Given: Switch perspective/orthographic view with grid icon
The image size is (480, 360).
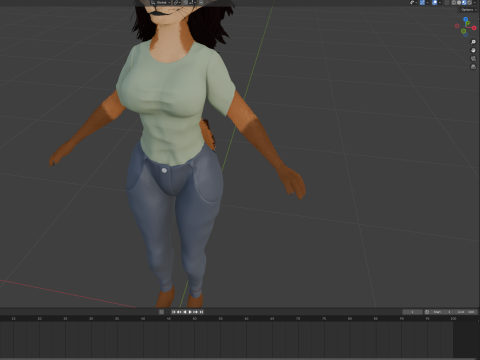Looking at the screenshot, I should click(x=473, y=67).
